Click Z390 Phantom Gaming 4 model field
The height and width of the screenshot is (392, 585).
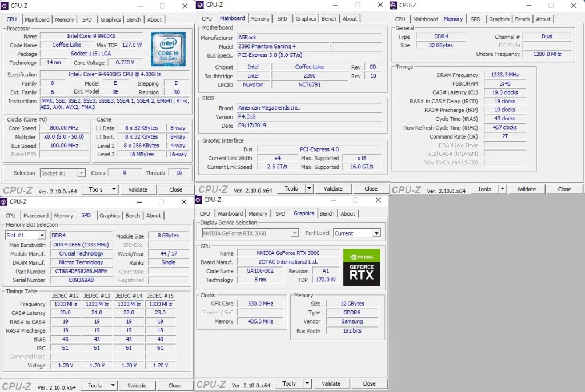pos(283,46)
